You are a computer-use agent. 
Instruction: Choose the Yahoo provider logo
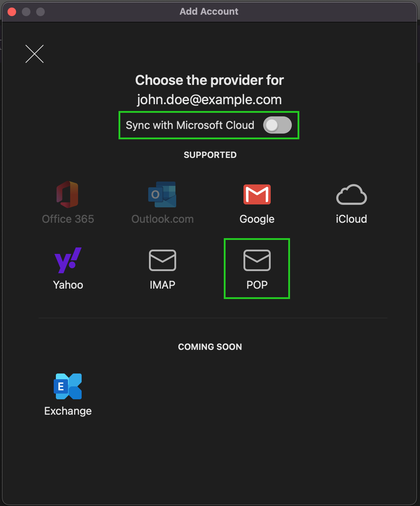click(x=68, y=260)
